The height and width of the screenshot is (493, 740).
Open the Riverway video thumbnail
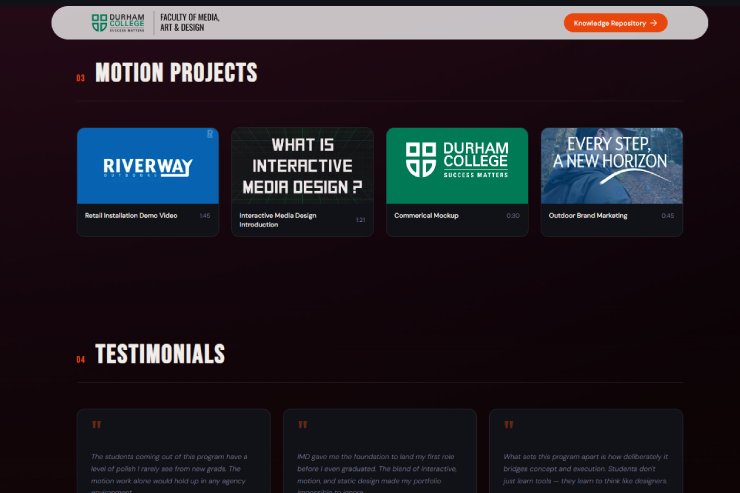pos(147,166)
